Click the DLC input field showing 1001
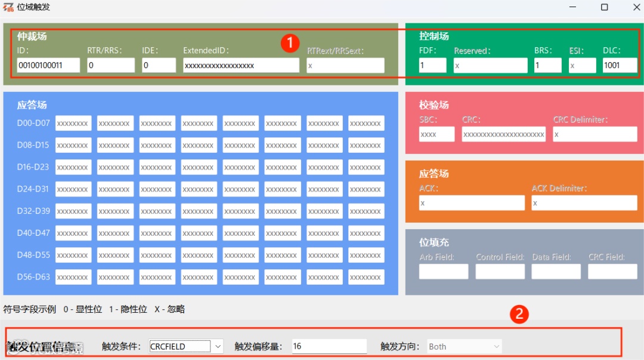Viewport: 644px width, 360px height. coord(620,66)
